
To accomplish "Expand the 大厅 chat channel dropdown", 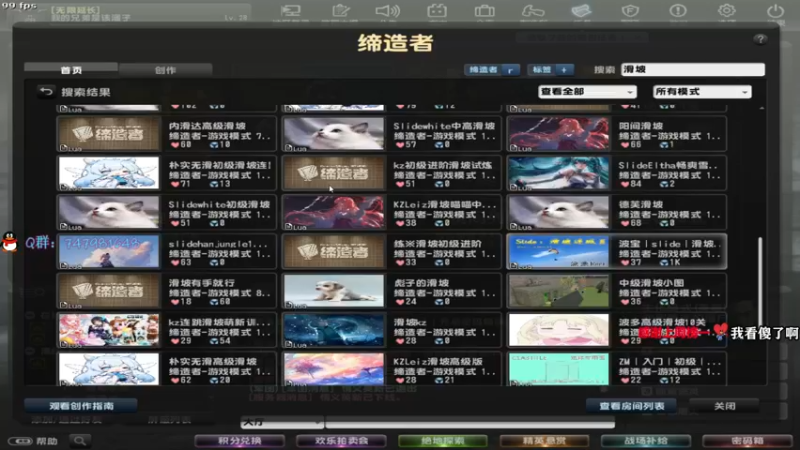I will click(x=282, y=422).
